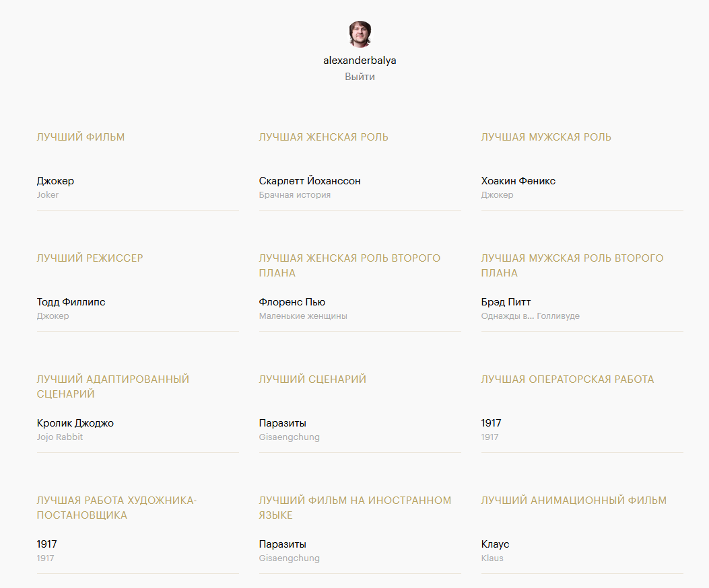Choose the Брэд Питт nominee entry

tap(506, 302)
